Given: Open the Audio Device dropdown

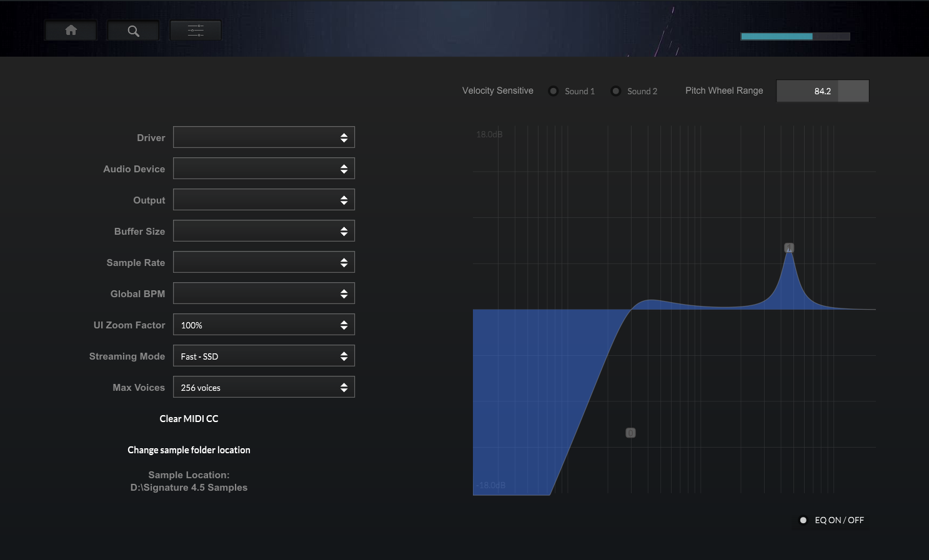Looking at the screenshot, I should pos(264,169).
